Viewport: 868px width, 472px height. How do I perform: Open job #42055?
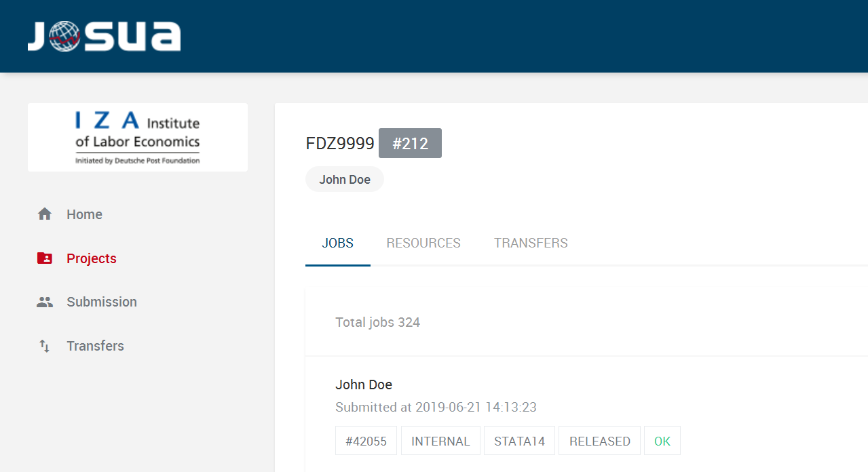(x=366, y=440)
